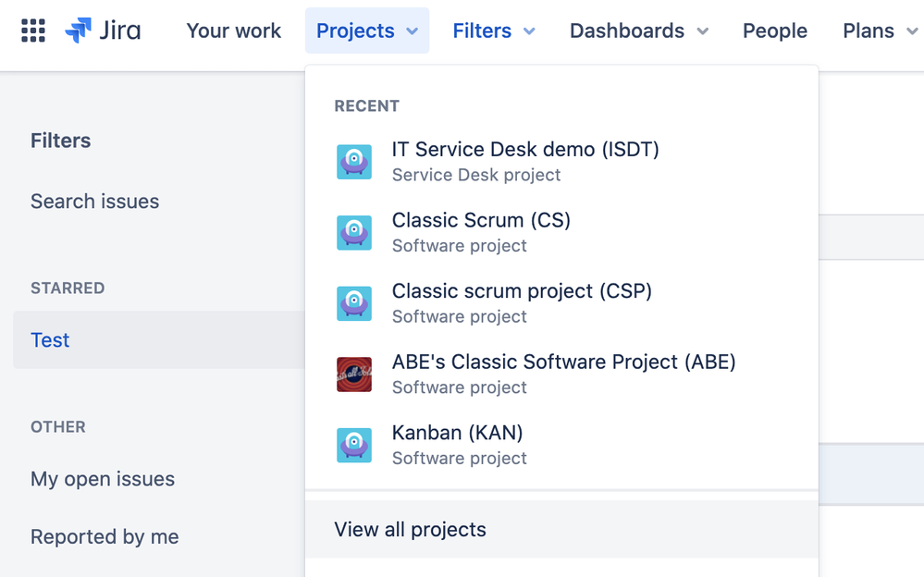Collapse the Projects dropdown menu
Screen dimensions: 924x577
click(x=366, y=31)
